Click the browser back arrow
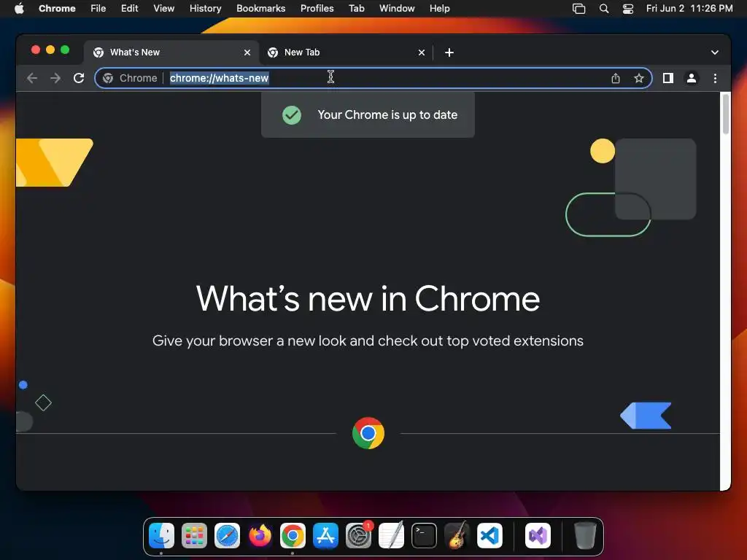 click(32, 78)
